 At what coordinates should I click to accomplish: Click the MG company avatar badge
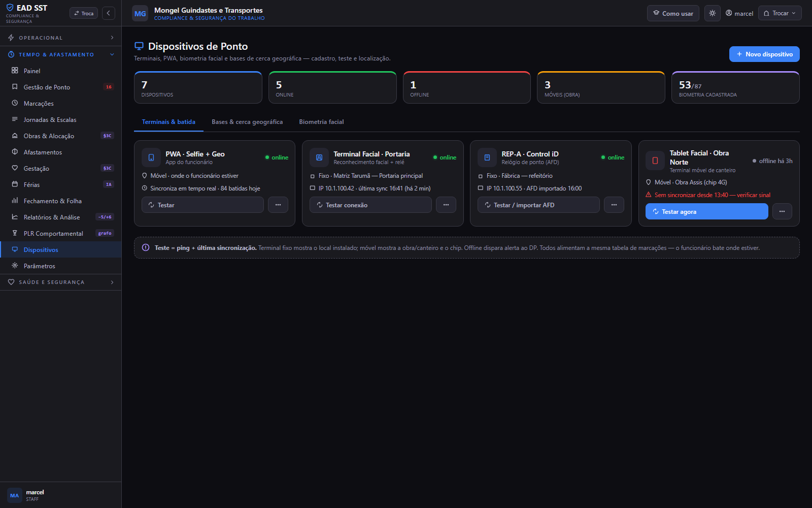pos(140,14)
